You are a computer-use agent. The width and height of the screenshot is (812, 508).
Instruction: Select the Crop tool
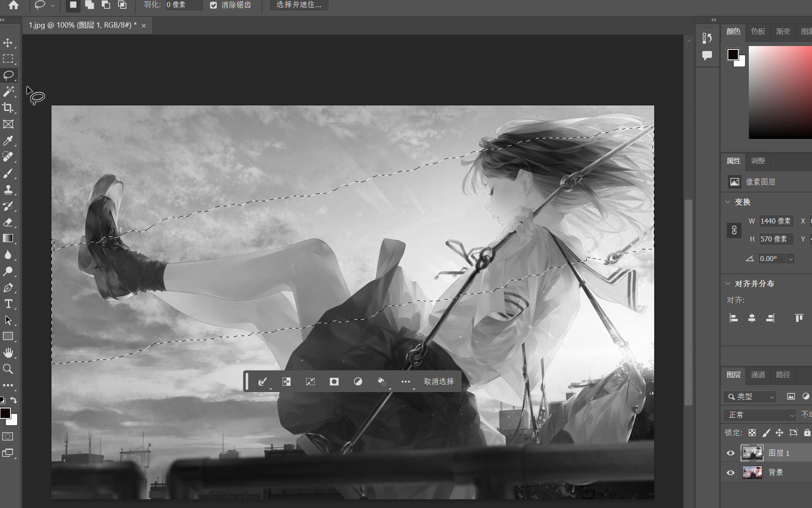[8, 108]
